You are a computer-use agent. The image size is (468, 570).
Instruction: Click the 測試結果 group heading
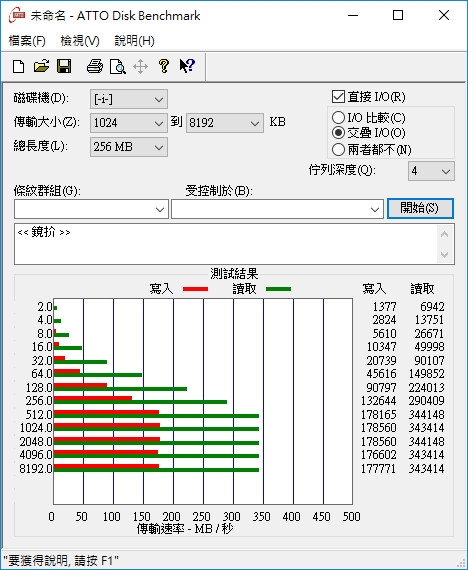tap(234, 273)
